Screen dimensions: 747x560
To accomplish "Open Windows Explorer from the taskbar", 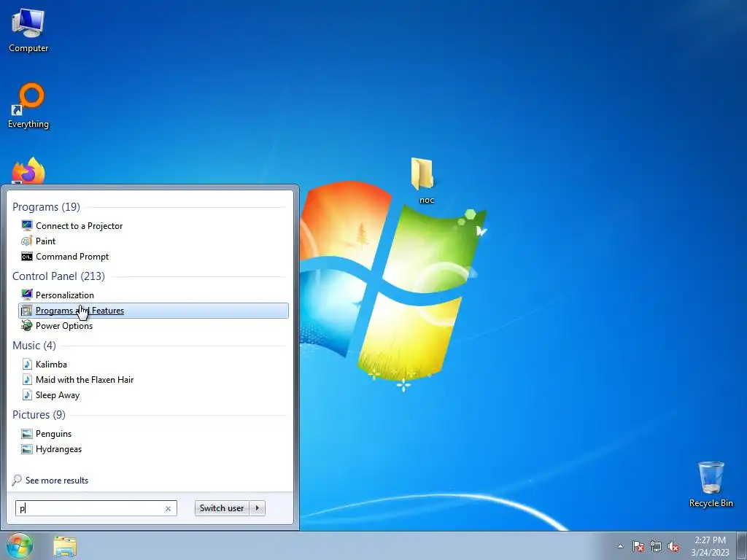I will [x=65, y=546].
